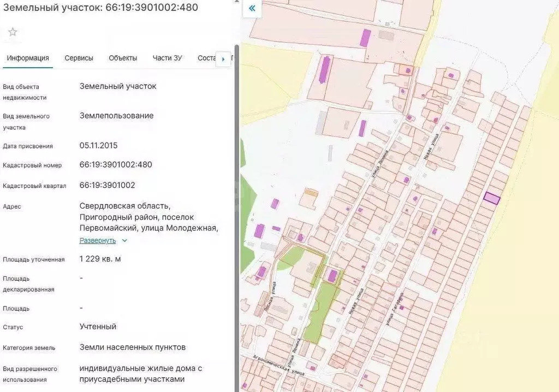This screenshot has width=559, height=392.
Task: Expand address with the chevron next to Развернуть
Action: 124,241
